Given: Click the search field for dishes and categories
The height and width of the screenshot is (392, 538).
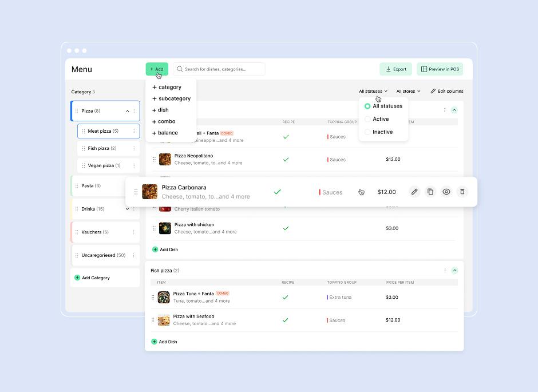Looking at the screenshot, I should click(x=219, y=69).
